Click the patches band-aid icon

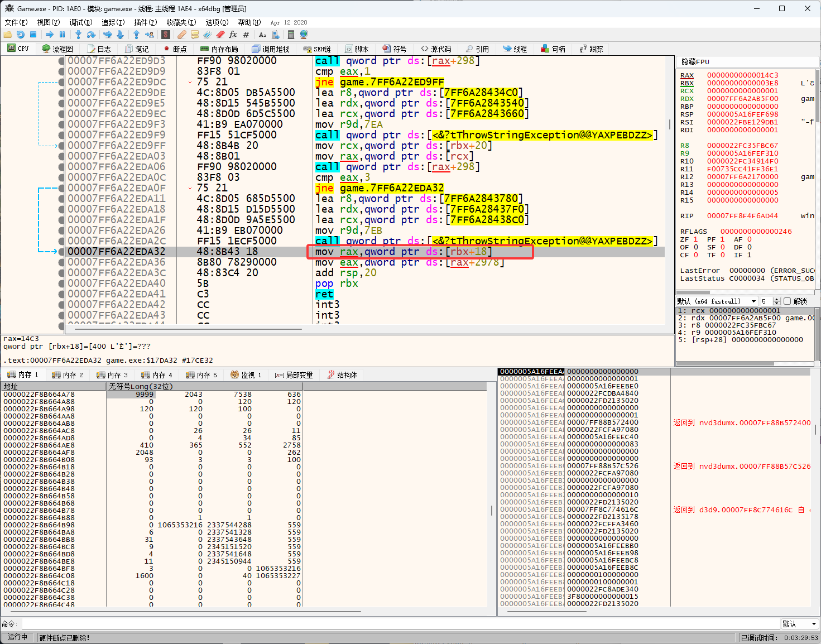pos(181,35)
